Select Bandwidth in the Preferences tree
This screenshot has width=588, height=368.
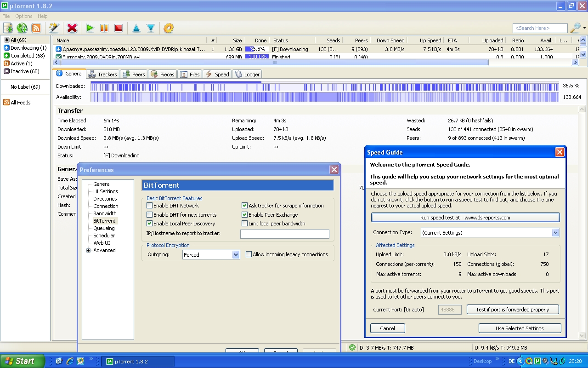[105, 213]
